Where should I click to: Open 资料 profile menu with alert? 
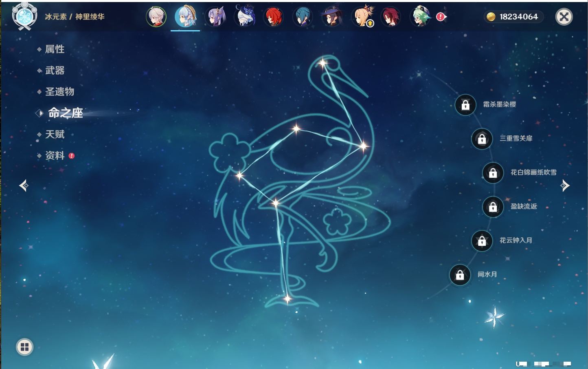pyautogui.click(x=55, y=156)
